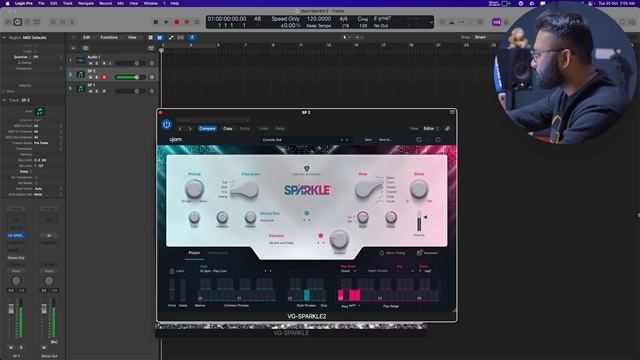Toggle the Inspector button in control bar

(x=18, y=22)
